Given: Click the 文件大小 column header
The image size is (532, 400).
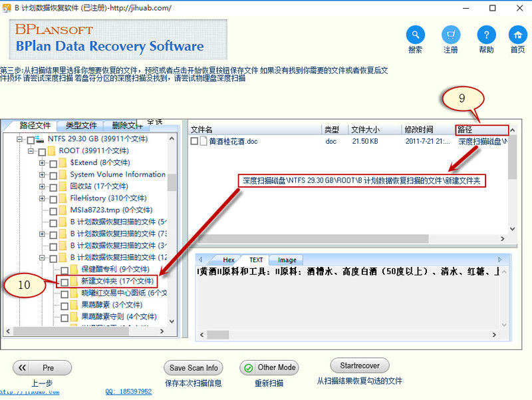Looking at the screenshot, I should tap(364, 130).
